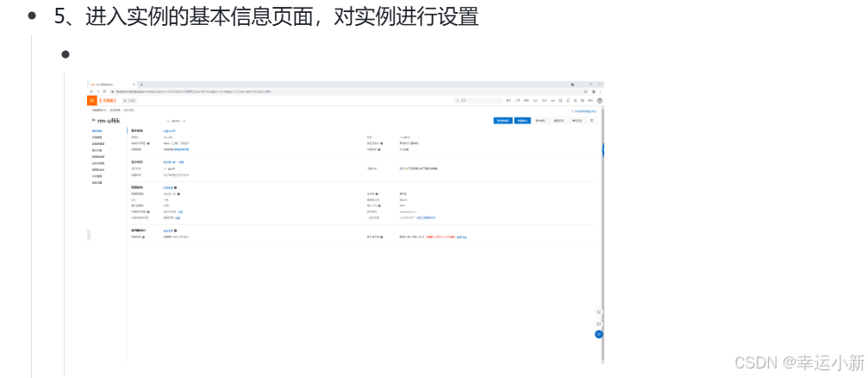868x378 pixels.
Task: Click the first solid blue action button
Action: pyautogui.click(x=503, y=120)
